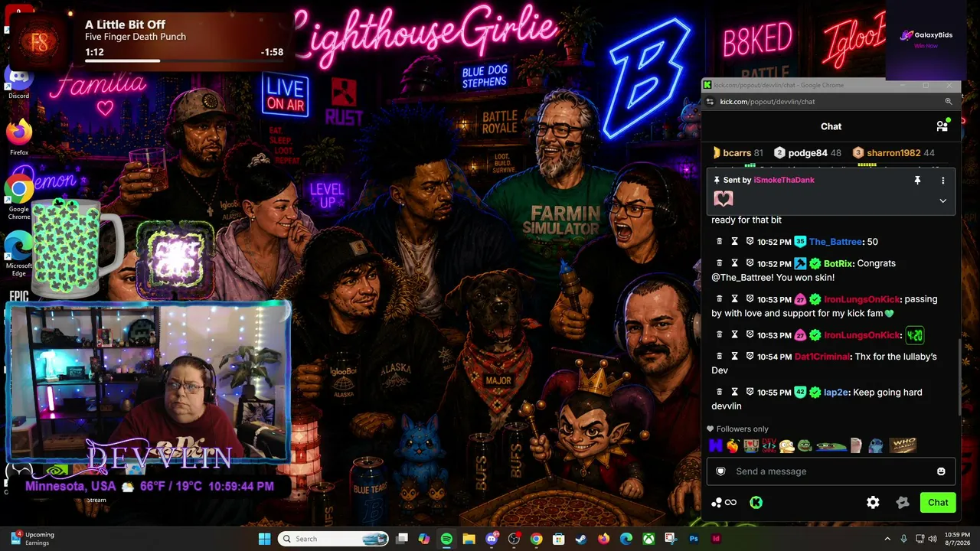Open the Google Chrome desktop shortcut

tap(18, 197)
